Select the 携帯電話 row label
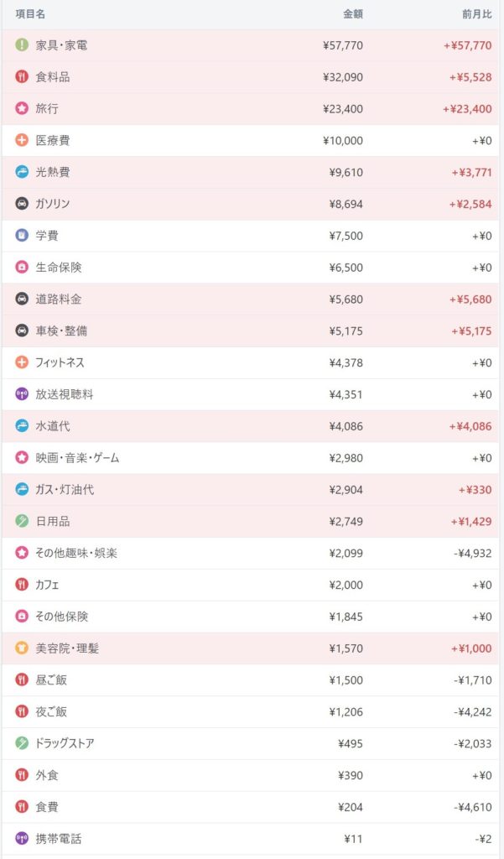 [59, 839]
